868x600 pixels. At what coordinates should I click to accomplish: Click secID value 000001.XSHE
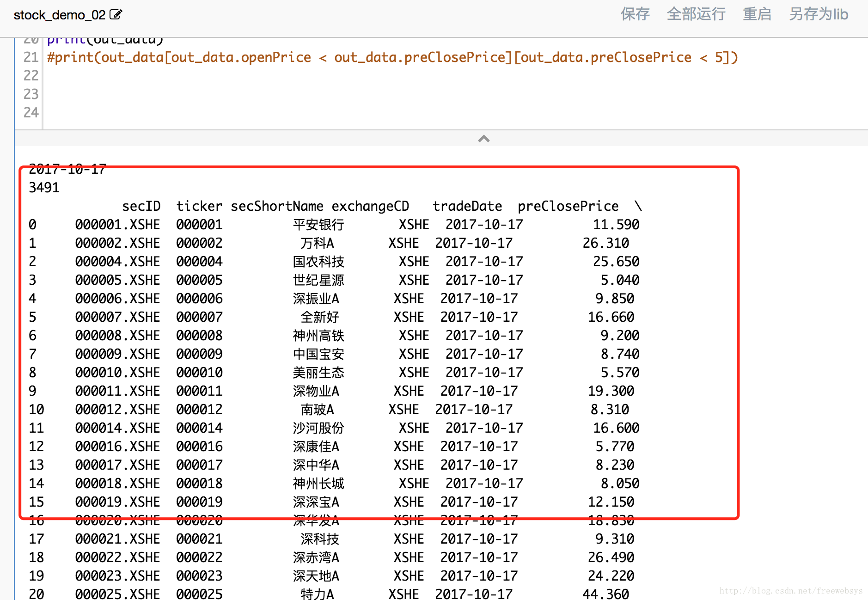(117, 225)
